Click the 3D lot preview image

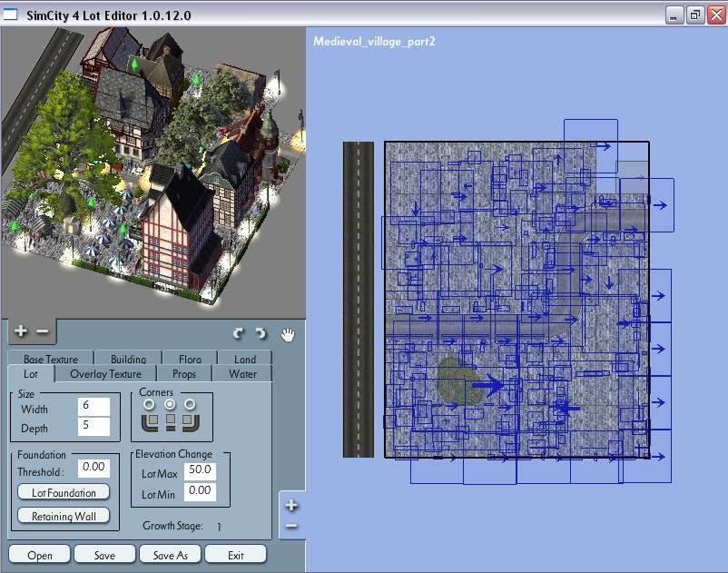click(153, 173)
